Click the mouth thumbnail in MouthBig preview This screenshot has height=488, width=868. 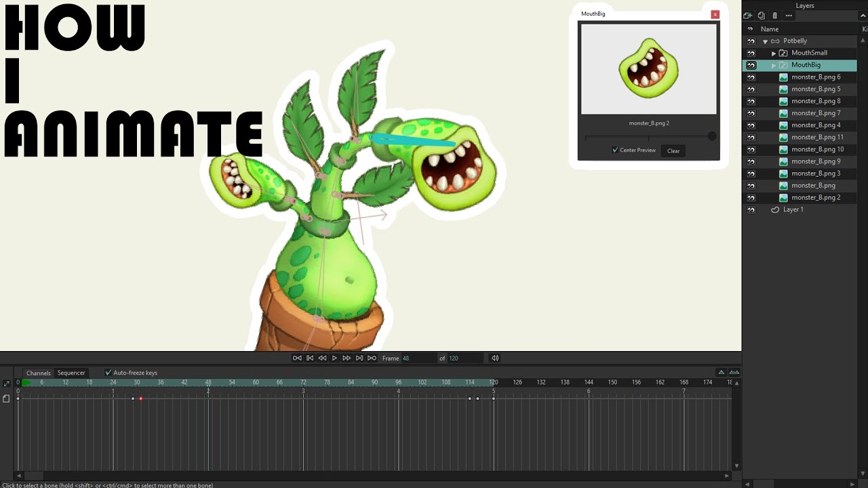pyautogui.click(x=648, y=68)
